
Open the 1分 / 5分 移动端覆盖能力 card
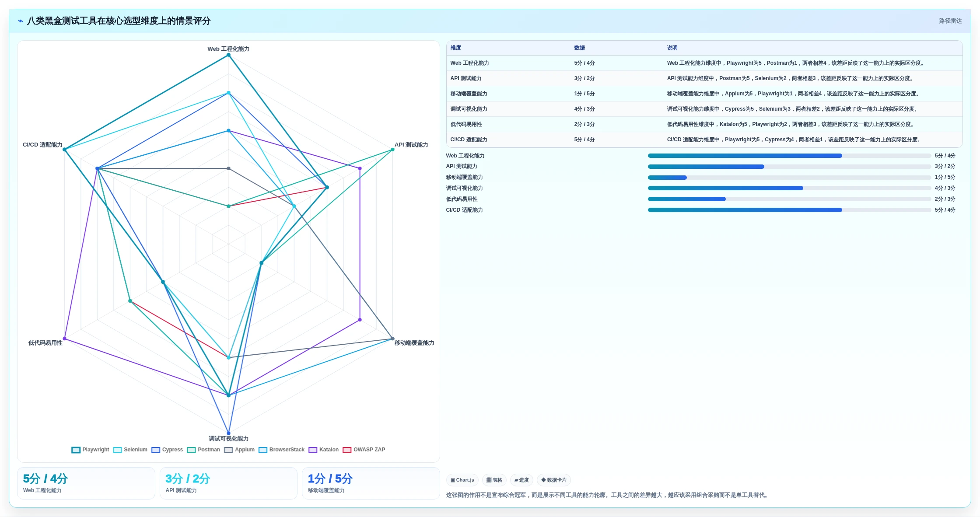pos(371,483)
